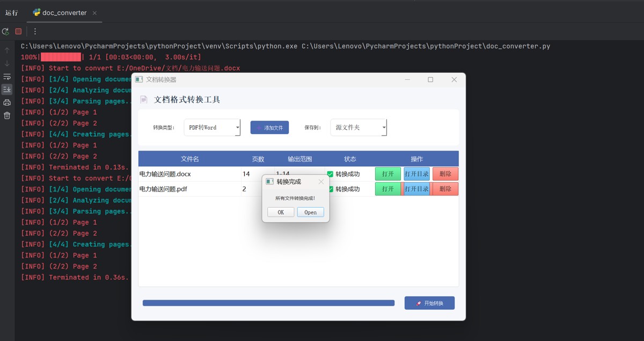This screenshot has width=644, height=341.
Task: Click the 运行 tool window label
Action: pos(11,13)
